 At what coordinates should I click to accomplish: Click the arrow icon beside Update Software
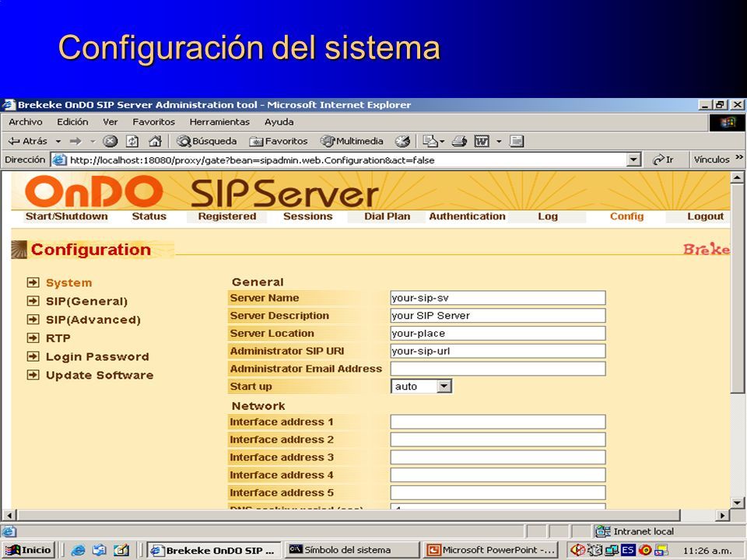(33, 375)
